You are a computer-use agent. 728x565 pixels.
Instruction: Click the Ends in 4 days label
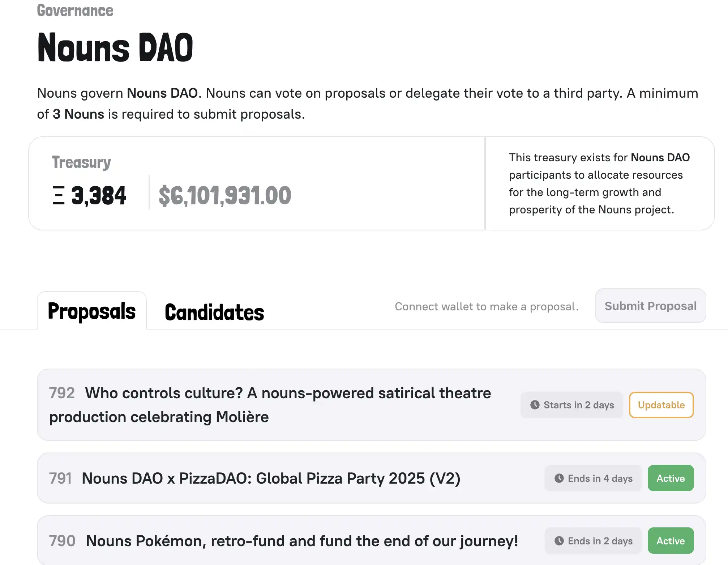click(600, 478)
